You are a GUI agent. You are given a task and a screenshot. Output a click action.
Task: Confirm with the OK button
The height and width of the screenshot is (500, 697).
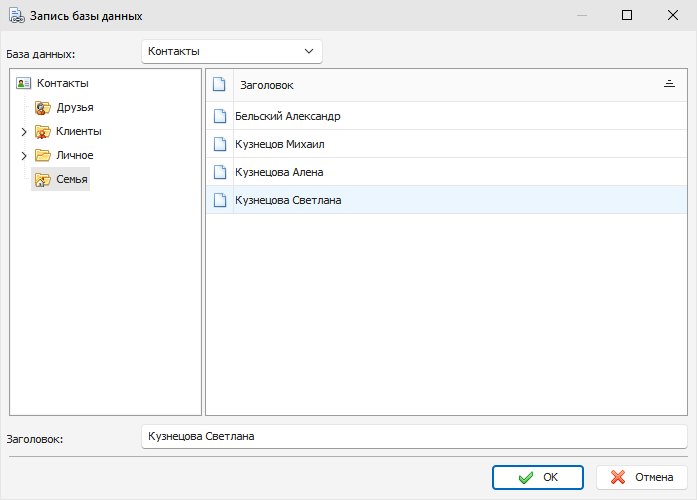click(x=537, y=477)
